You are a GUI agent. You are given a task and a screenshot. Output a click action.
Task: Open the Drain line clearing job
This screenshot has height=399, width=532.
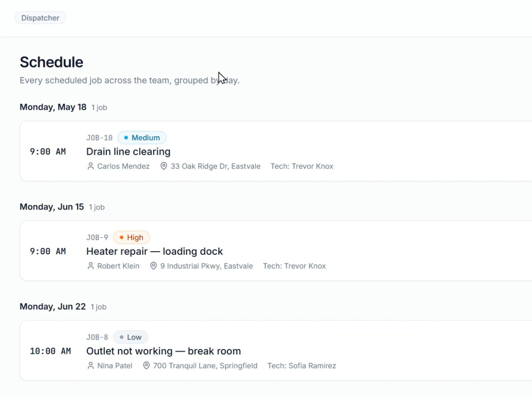pyautogui.click(x=128, y=152)
